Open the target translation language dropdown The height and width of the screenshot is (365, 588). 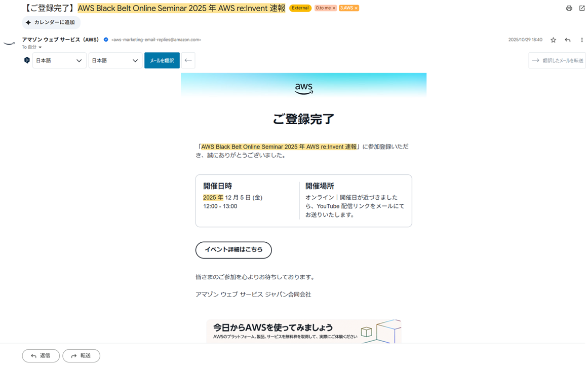pyautogui.click(x=115, y=60)
